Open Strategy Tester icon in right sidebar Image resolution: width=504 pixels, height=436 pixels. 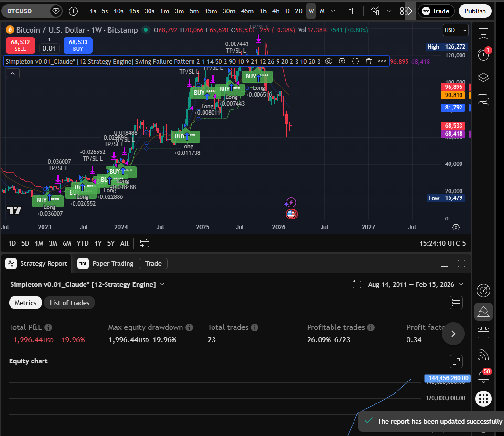tap(483, 312)
